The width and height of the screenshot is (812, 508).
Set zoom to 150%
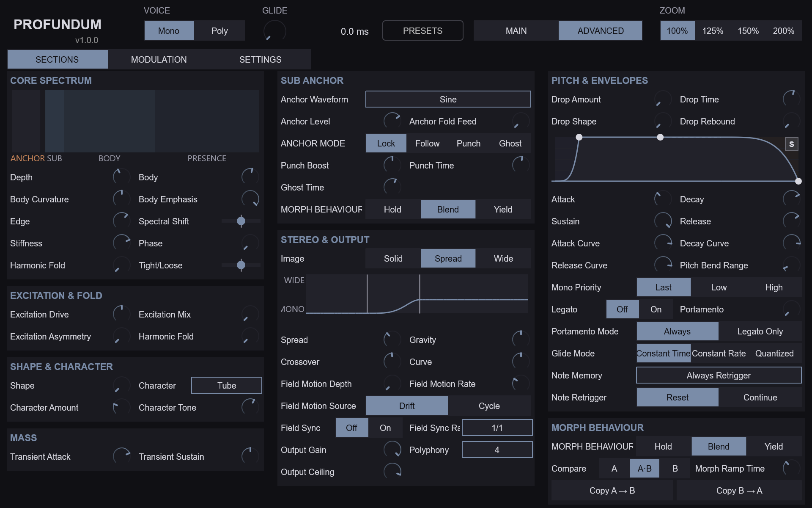[x=748, y=30]
